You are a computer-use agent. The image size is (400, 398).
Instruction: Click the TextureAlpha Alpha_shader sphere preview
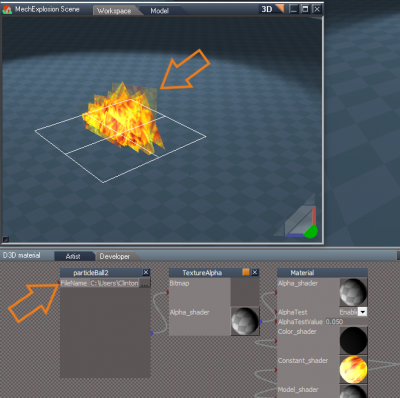click(245, 321)
